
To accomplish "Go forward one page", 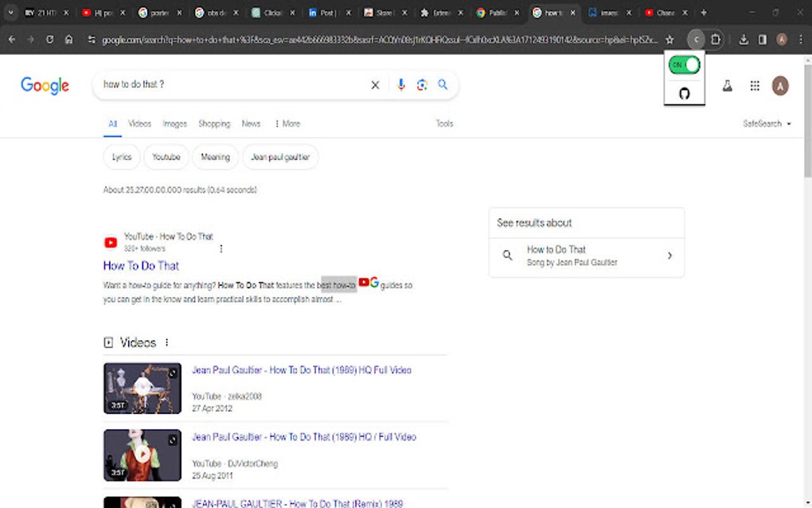I will (x=30, y=39).
